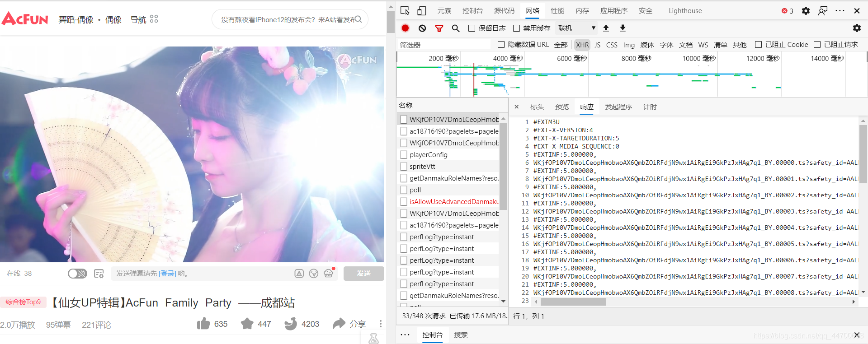Open the 标头 tab of request details
This screenshot has height=344, width=868.
537,107
